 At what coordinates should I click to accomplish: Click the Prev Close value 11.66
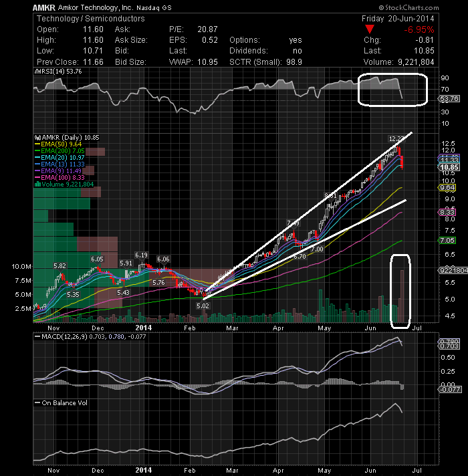tap(93, 62)
